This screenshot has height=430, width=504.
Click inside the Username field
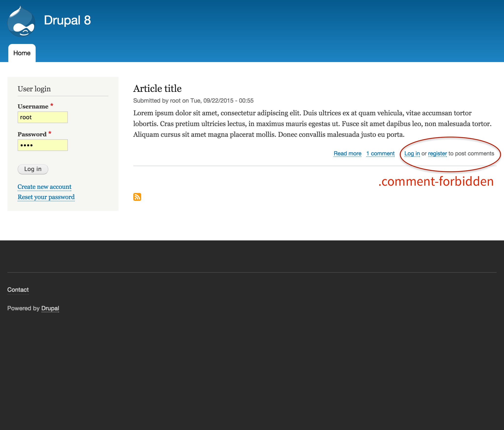(42, 117)
